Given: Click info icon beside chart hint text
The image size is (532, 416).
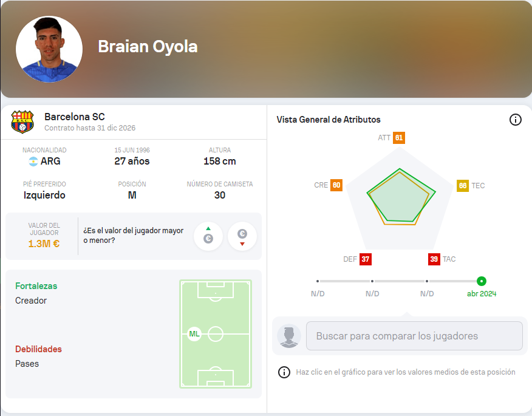Looking at the screenshot, I should 284,372.
